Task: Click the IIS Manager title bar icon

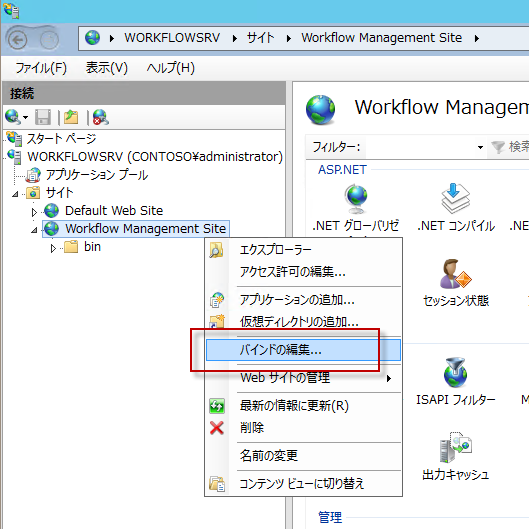Action: click(x=11, y=10)
